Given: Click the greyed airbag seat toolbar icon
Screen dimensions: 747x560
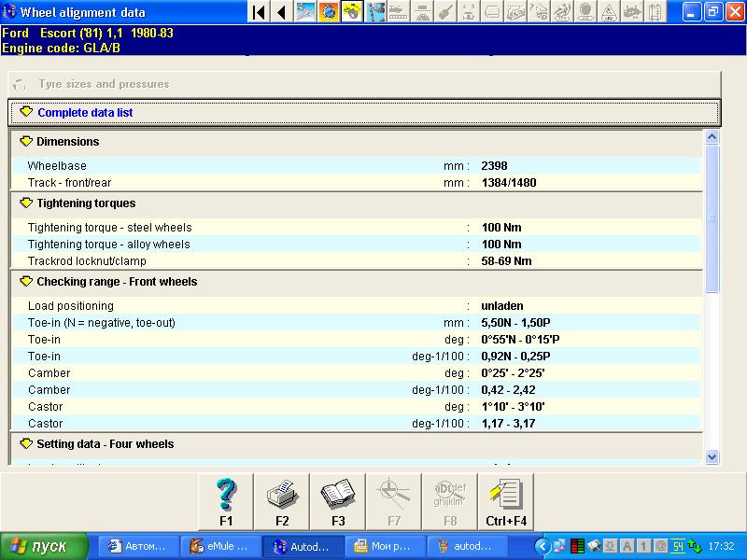Looking at the screenshot, I should coord(562,12).
